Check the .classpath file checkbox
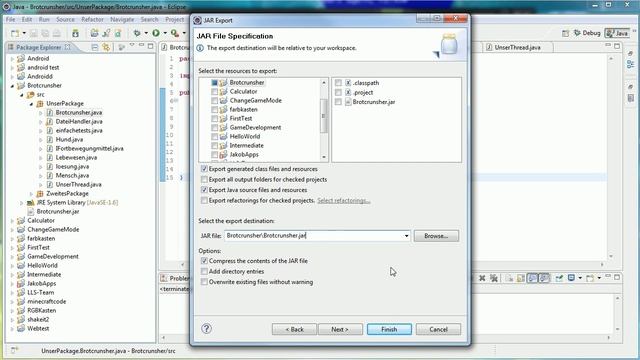The width and height of the screenshot is (640, 360). pos(338,83)
